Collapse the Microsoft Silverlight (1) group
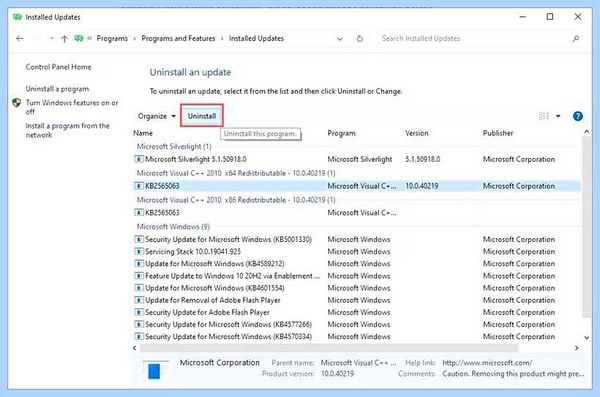This screenshot has width=600, height=397. click(174, 146)
